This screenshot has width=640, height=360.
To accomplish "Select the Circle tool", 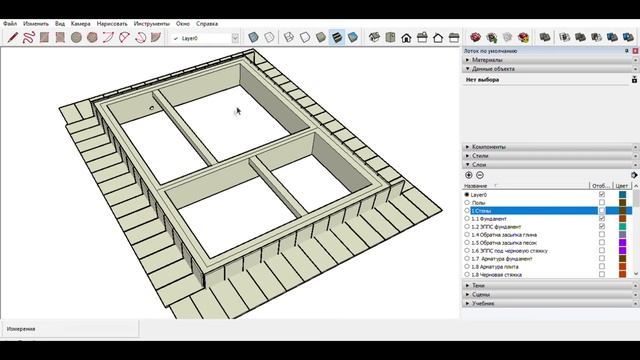I will coord(76,38).
